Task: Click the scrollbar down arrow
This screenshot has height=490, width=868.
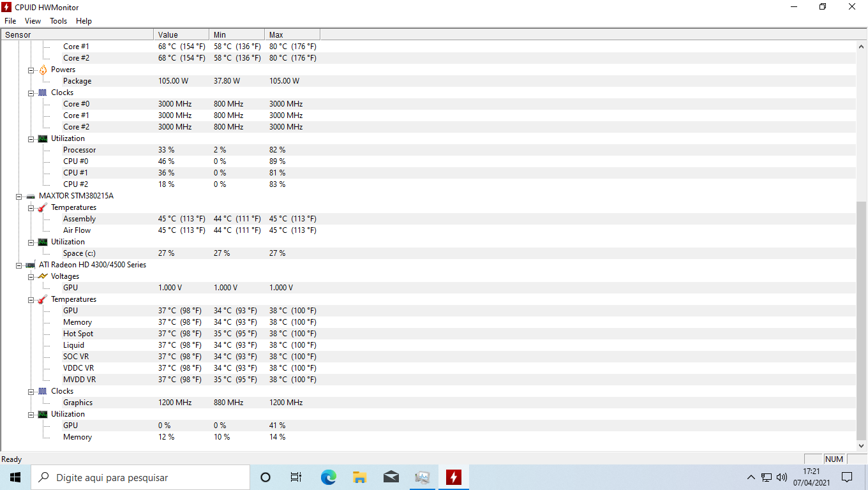Action: pos(862,446)
